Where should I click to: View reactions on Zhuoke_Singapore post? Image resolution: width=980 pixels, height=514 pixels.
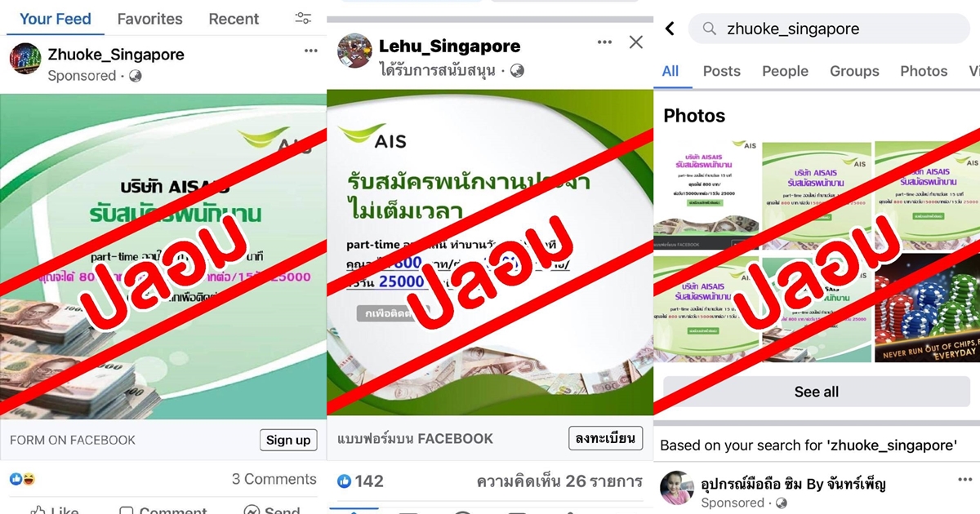22,479
